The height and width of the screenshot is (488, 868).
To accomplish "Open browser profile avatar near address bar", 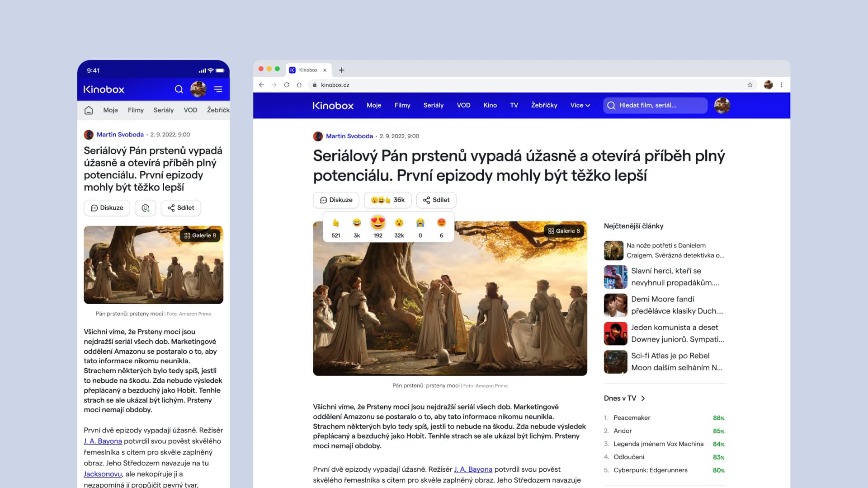I will [768, 85].
